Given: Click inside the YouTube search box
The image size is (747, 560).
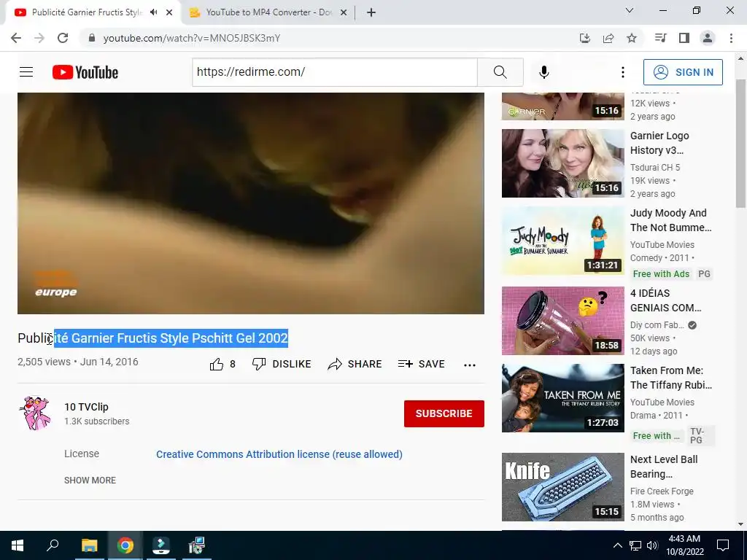Looking at the screenshot, I should click(x=334, y=72).
